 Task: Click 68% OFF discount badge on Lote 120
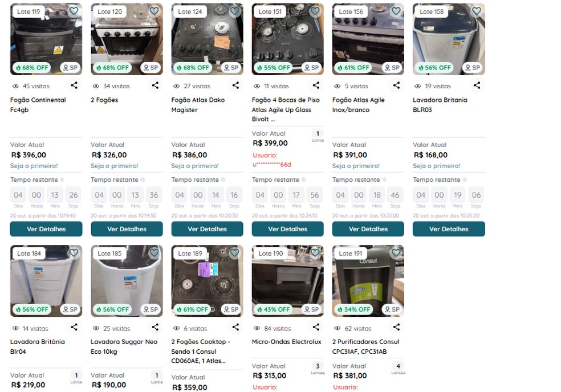click(x=112, y=68)
